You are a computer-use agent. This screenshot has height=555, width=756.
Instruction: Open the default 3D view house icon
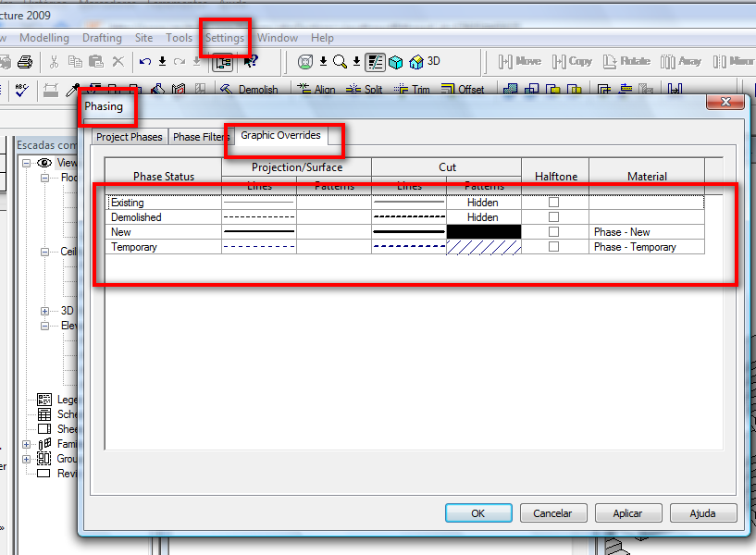click(425, 62)
